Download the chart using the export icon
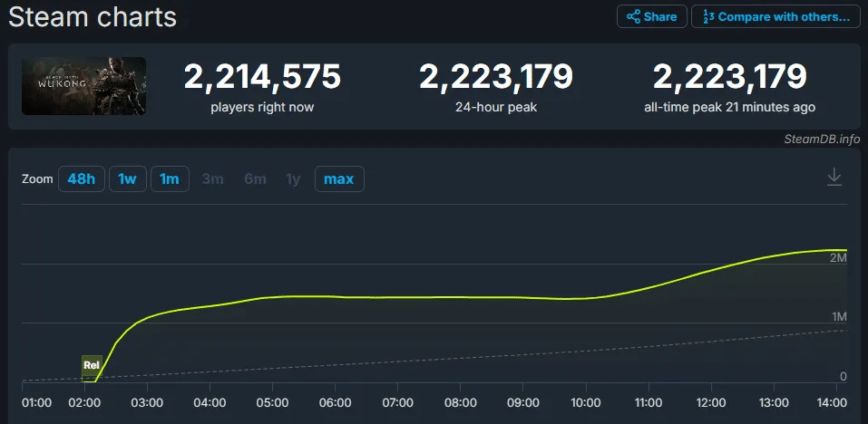The image size is (868, 424). coord(834,178)
